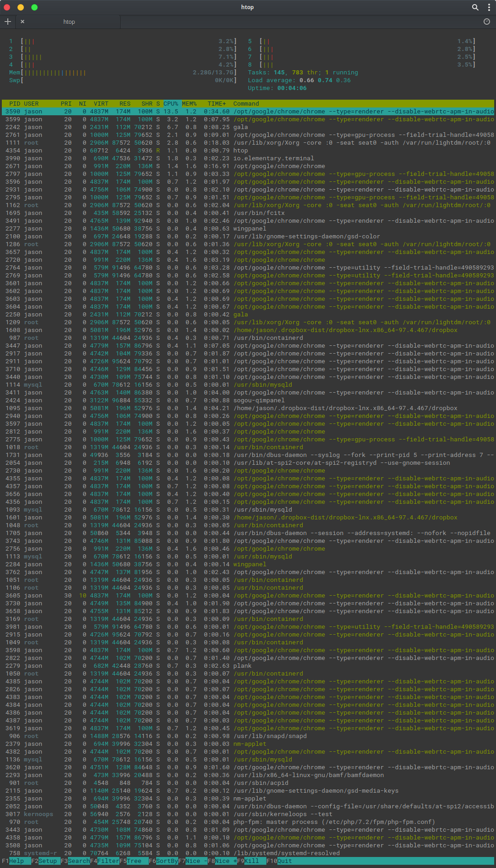The height and width of the screenshot is (868, 496).
Task: Sort by the Command column header
Action: (x=246, y=104)
